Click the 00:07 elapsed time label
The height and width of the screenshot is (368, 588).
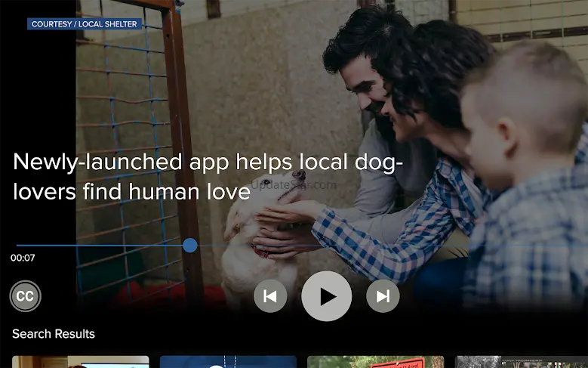(23, 258)
